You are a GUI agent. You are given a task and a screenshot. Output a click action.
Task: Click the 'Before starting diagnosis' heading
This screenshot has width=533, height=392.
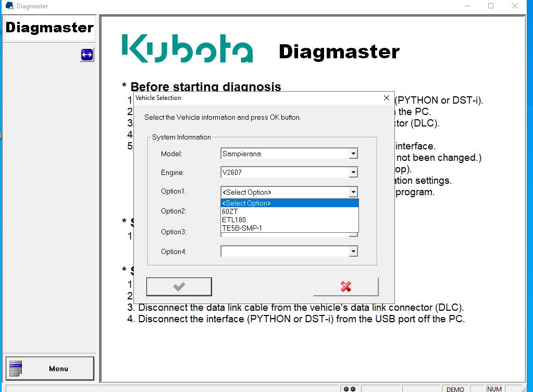pos(206,86)
